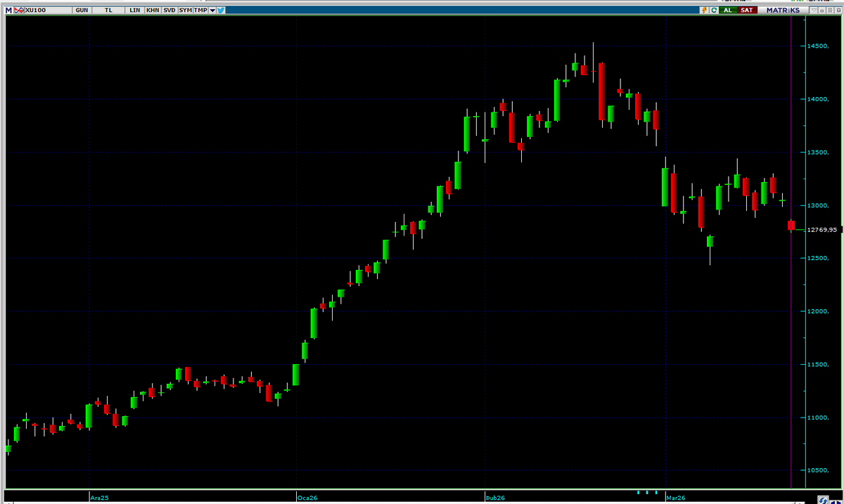844x504 pixels.
Task: Share chart via Twitter bird icon
Action: coord(221,11)
